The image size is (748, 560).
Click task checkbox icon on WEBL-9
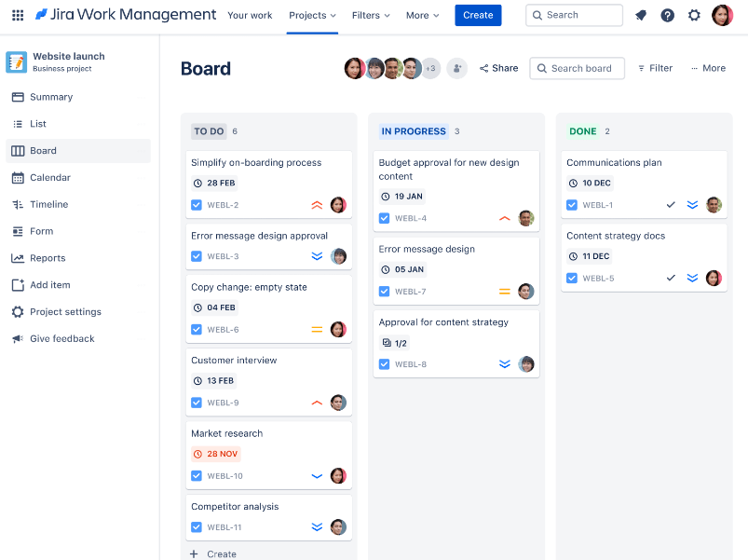click(197, 403)
